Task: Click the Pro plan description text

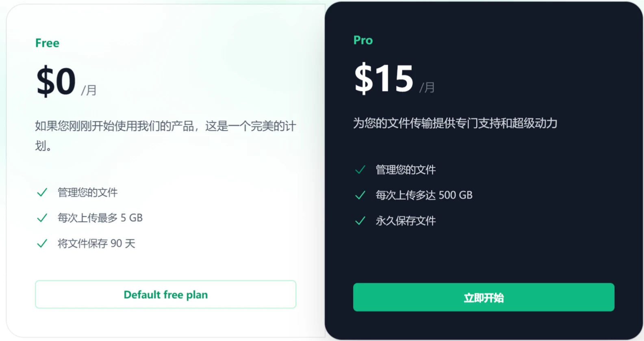Action: click(x=455, y=123)
